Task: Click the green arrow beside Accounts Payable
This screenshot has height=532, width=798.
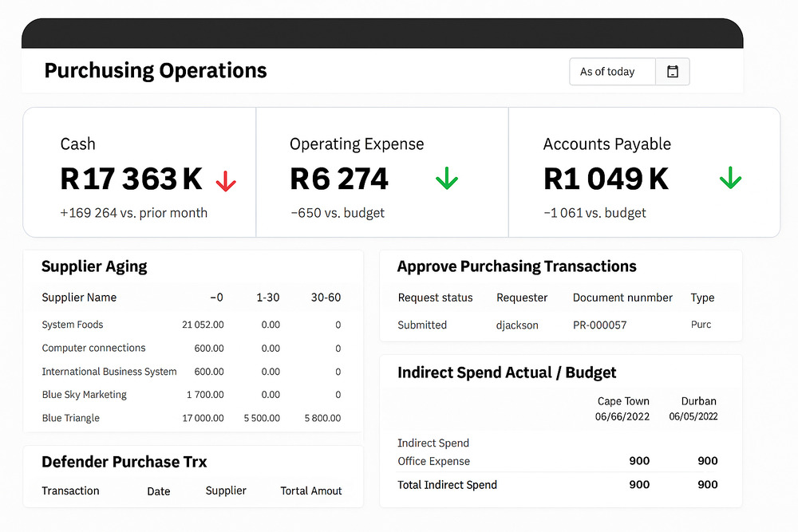Action: 730,179
